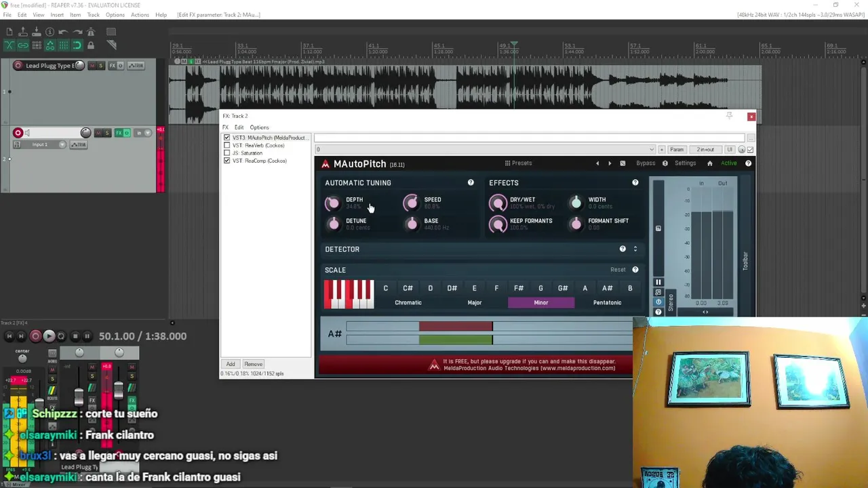This screenshot has width=868, height=488.
Task: Click the Remove FX button
Action: pos(253,364)
